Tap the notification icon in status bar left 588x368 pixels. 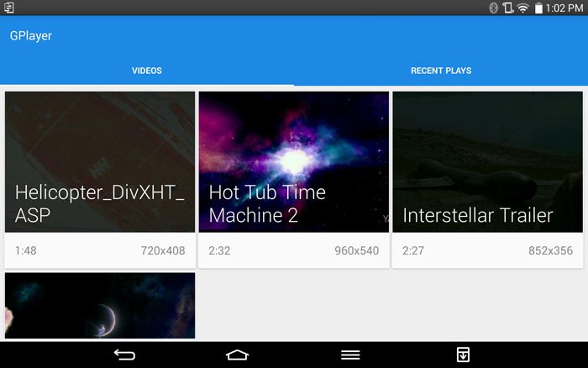(9, 8)
